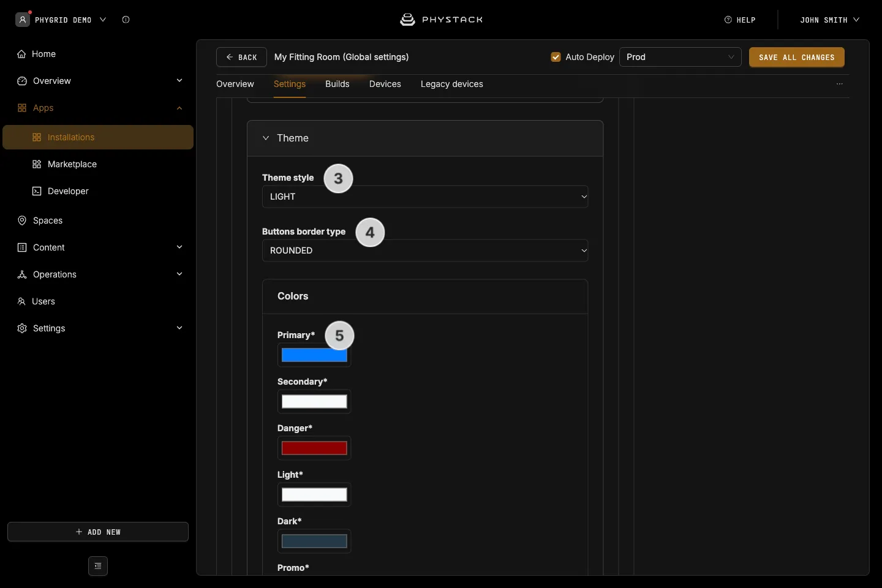Click the Phygrid Demo avatar icon
Image resolution: width=882 pixels, height=588 pixels.
(x=23, y=20)
